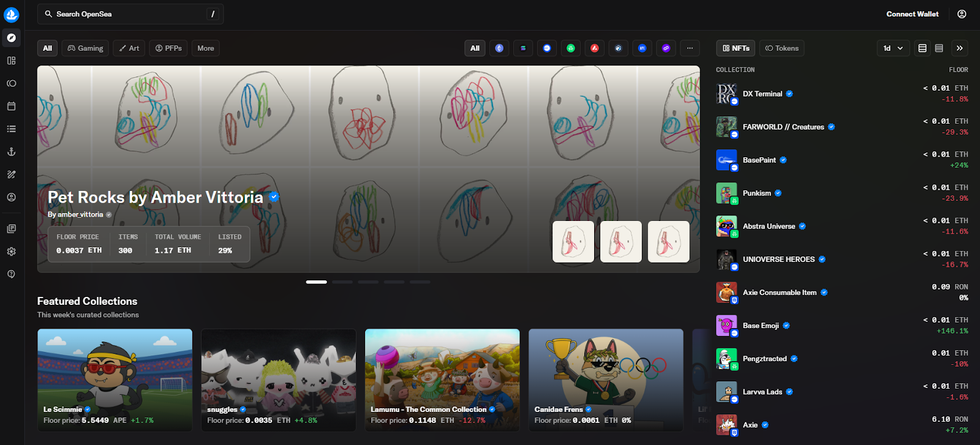Go to second carousel slide indicator
Image resolution: width=980 pixels, height=445 pixels.
[x=342, y=282]
